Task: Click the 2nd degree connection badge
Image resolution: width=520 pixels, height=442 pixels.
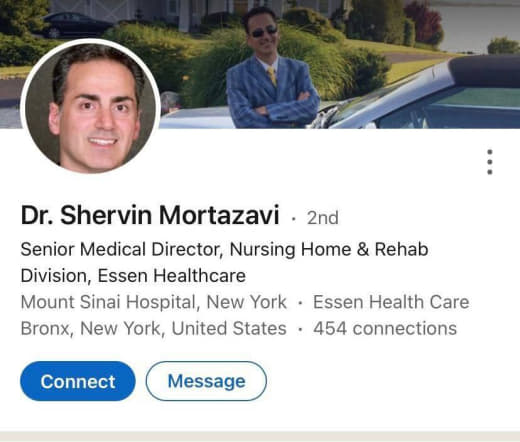Action: tap(322, 218)
